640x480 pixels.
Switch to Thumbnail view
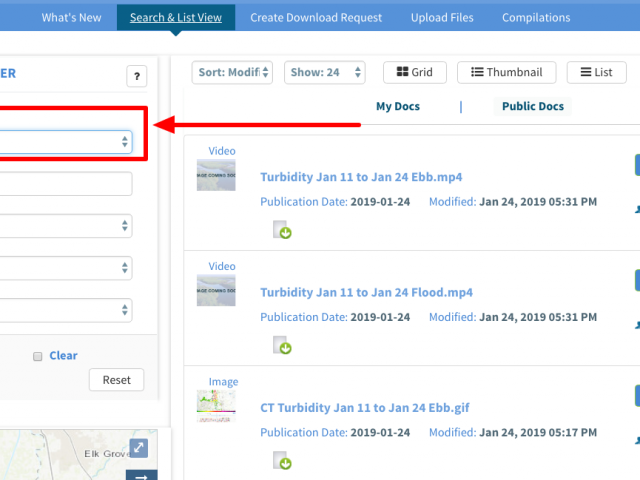(506, 72)
